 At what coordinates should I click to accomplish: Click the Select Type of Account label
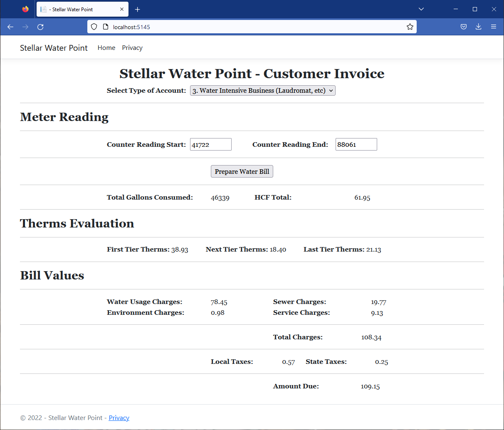tap(146, 91)
